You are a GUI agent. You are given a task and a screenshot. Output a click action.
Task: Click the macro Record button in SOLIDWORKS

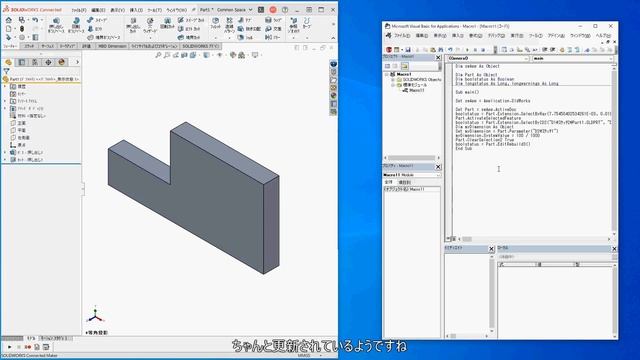point(28,347)
